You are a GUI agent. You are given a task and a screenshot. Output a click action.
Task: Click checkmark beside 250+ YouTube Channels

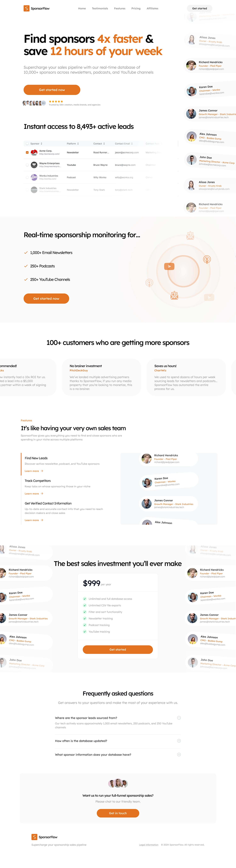[26, 279]
